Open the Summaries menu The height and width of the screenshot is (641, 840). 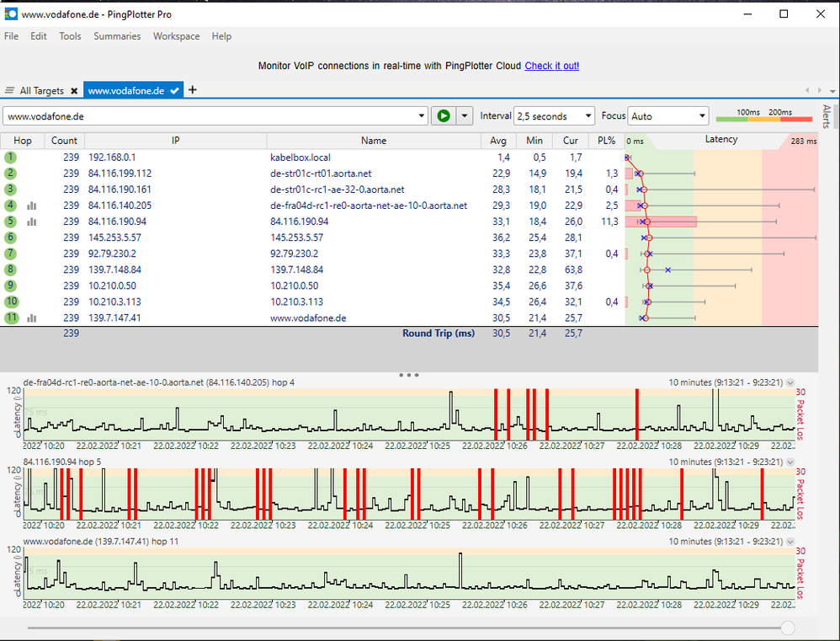[117, 36]
